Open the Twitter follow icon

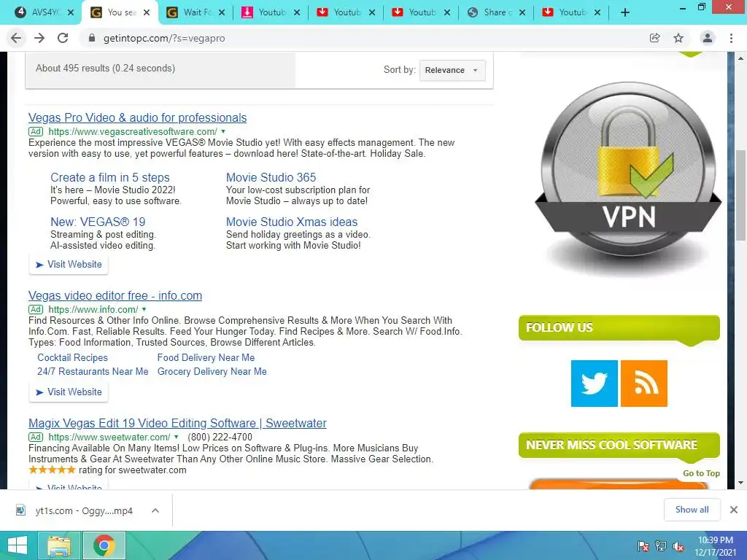(x=594, y=384)
